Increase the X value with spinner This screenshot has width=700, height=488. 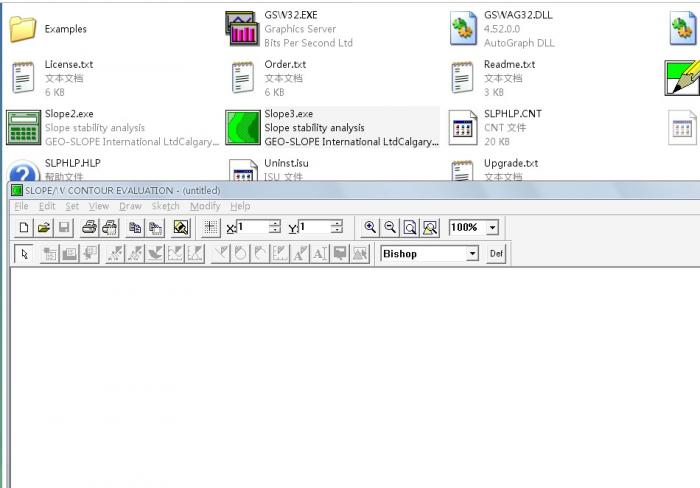(x=274, y=224)
